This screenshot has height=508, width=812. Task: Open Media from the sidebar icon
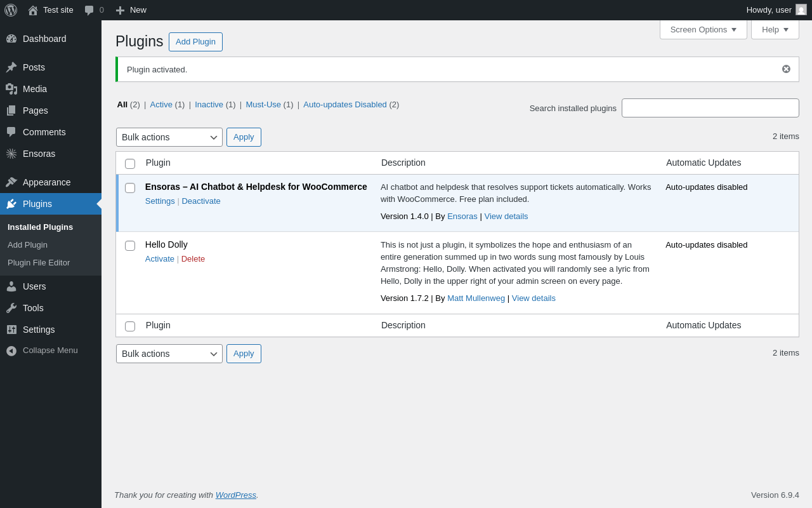tap(11, 89)
